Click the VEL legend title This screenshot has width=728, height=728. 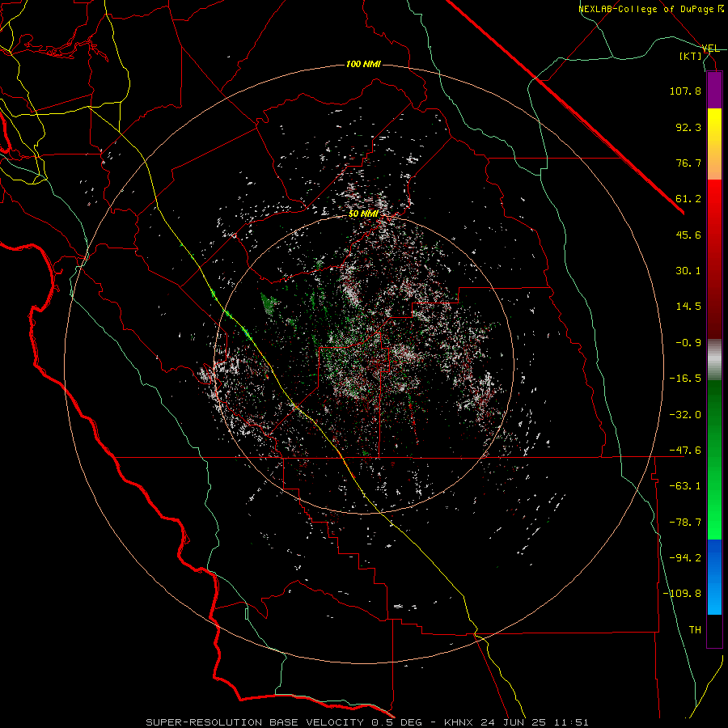(x=711, y=49)
